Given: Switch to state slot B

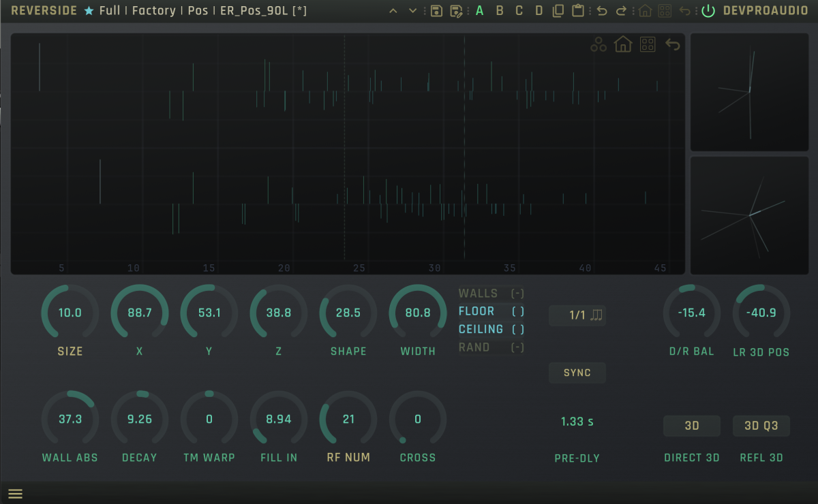Looking at the screenshot, I should pos(500,11).
